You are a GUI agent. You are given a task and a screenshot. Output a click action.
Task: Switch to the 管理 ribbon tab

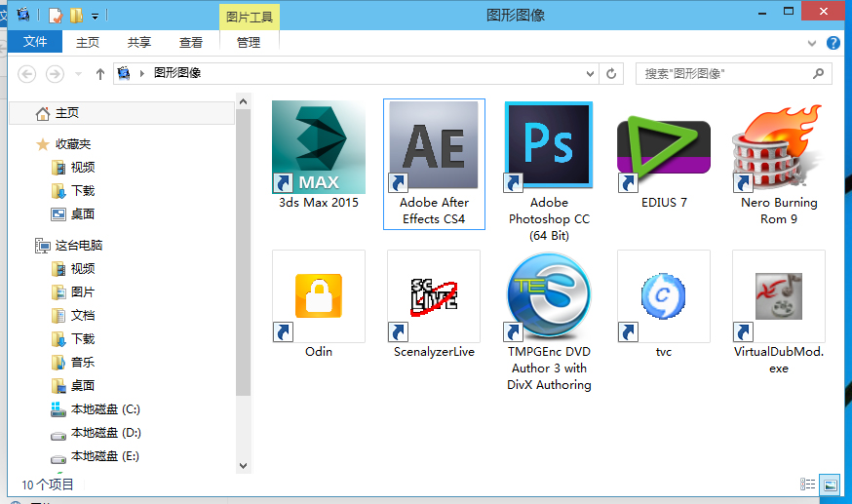(249, 42)
